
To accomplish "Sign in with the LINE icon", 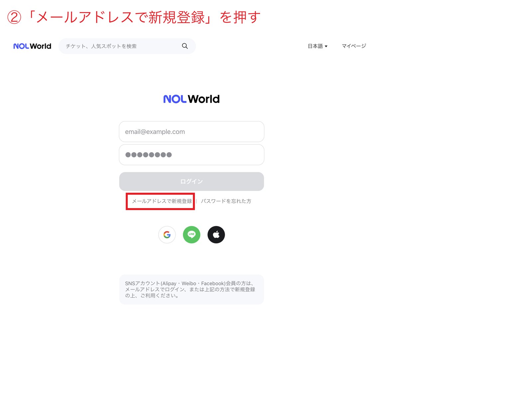I will click(192, 235).
